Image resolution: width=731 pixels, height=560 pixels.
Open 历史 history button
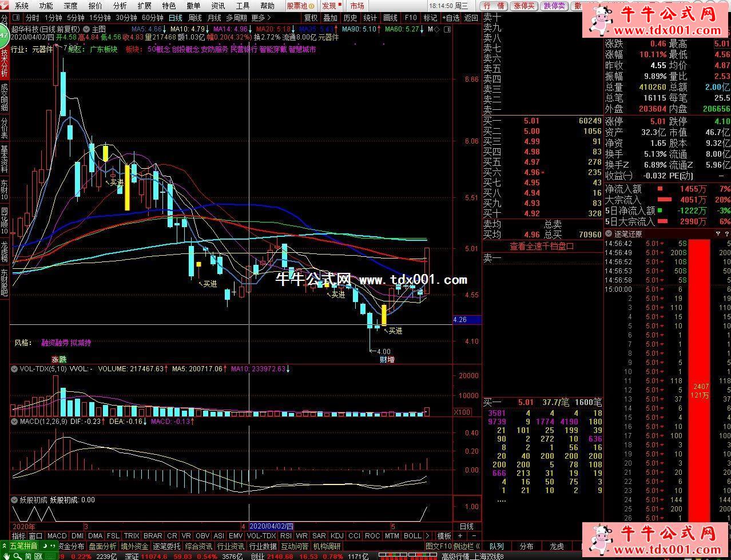click(350, 18)
